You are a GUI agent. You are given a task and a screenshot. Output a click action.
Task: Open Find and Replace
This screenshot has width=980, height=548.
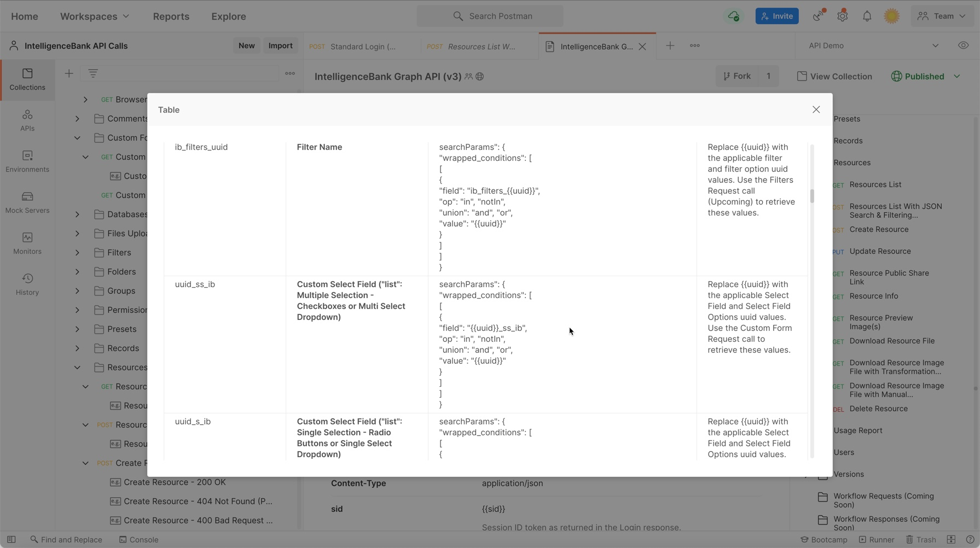tap(66, 540)
